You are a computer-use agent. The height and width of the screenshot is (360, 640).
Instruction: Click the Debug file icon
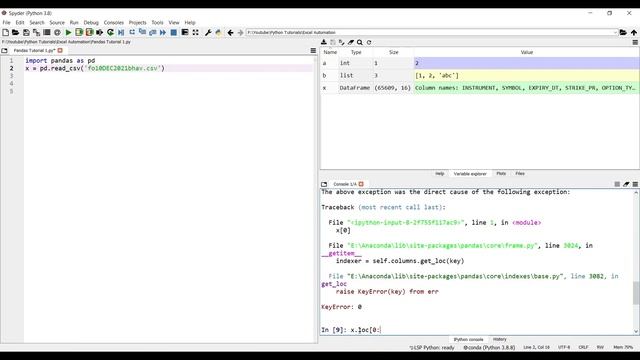(x=121, y=32)
